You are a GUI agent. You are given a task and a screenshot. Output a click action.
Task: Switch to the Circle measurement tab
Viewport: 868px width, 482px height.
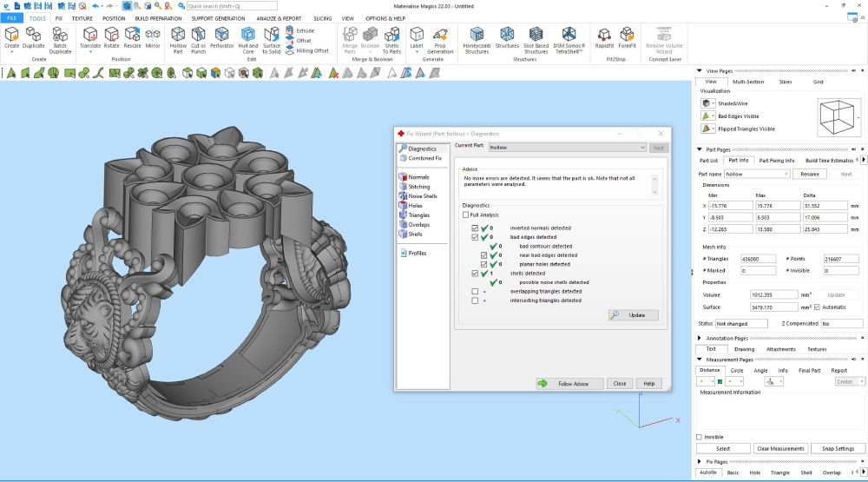point(736,371)
